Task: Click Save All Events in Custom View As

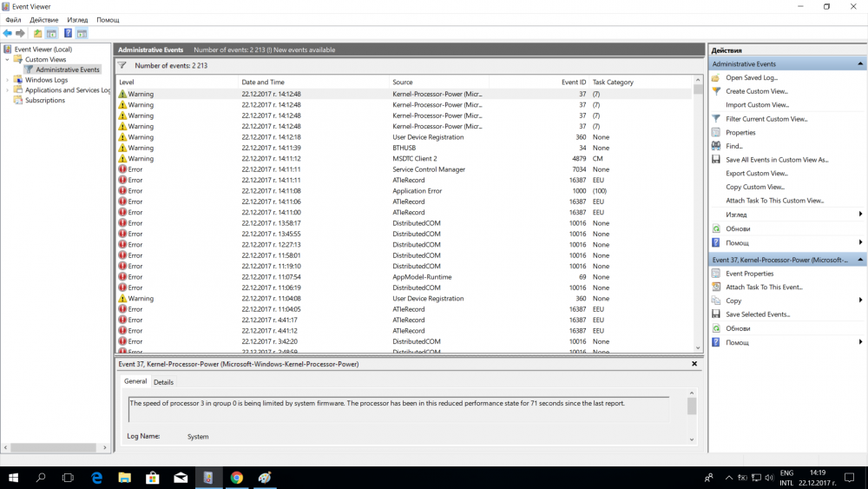Action: [x=777, y=160]
